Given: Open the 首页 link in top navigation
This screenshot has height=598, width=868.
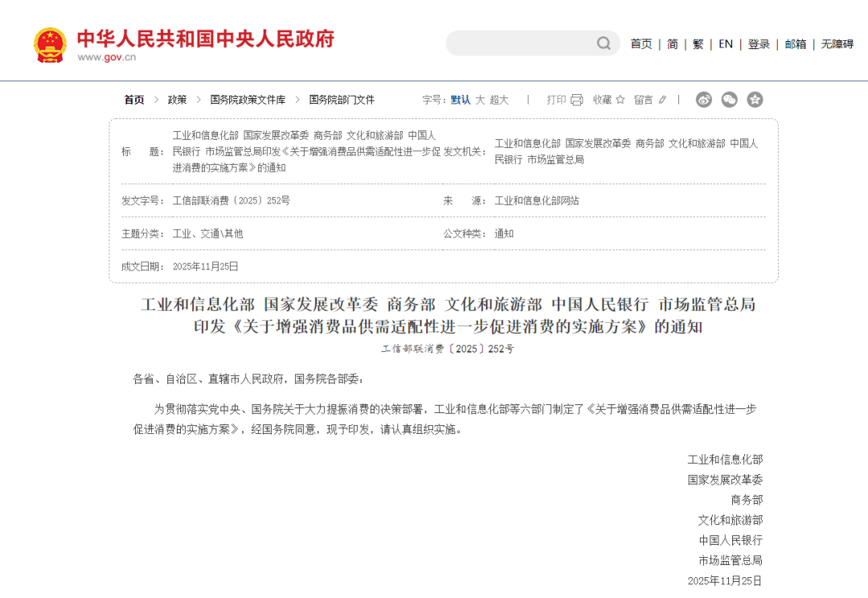Looking at the screenshot, I should coord(641,43).
